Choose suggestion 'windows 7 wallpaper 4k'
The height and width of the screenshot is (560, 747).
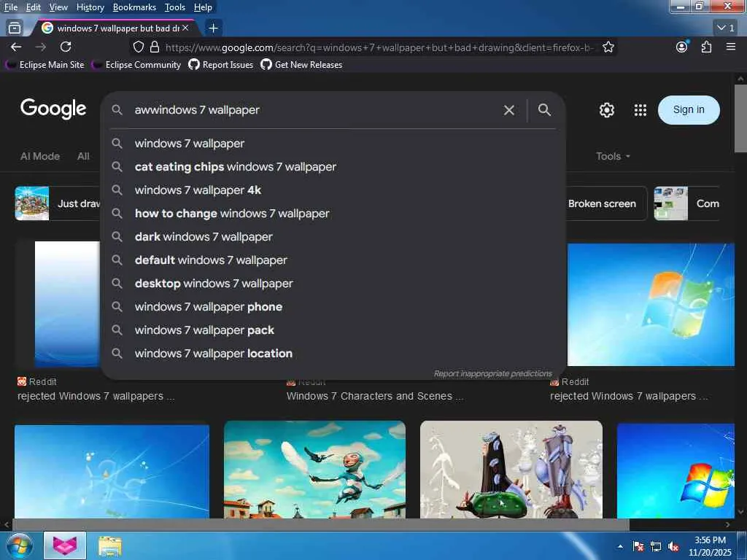333,190
